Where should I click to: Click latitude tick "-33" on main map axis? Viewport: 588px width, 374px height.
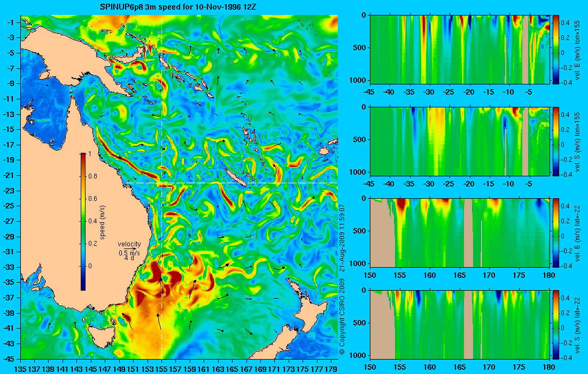(9, 267)
